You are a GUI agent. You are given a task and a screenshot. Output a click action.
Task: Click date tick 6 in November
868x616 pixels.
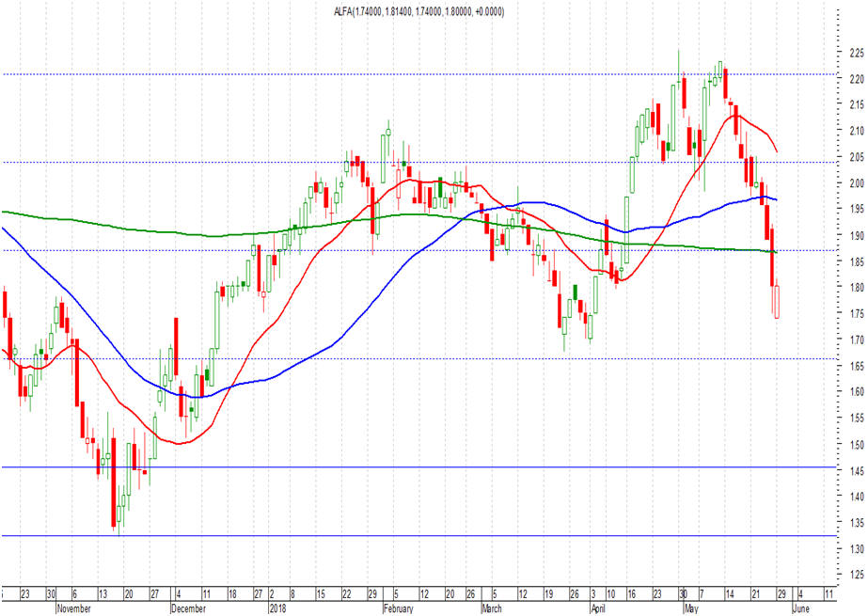74,594
